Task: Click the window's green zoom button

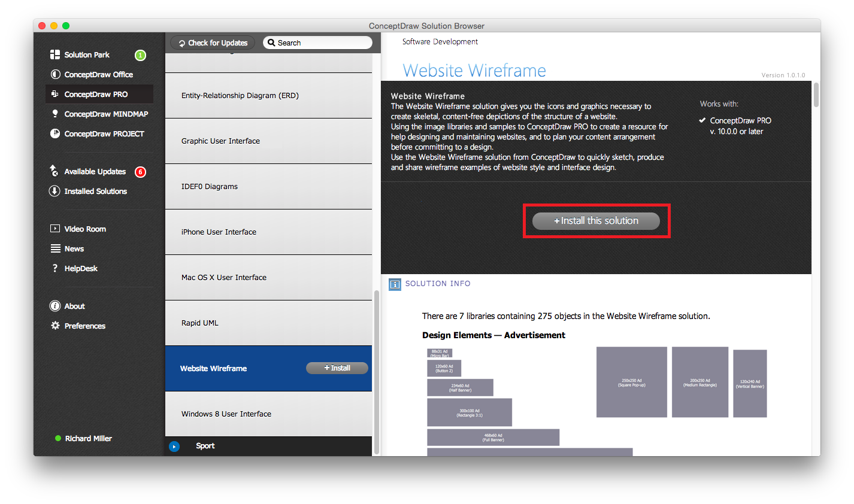Action: tap(66, 26)
